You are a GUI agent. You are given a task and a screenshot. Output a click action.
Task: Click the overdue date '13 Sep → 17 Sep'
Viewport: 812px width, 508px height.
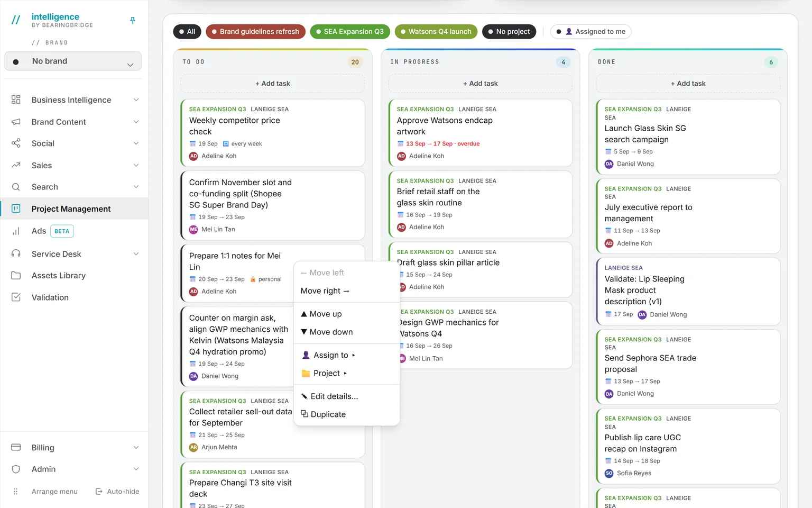click(x=429, y=144)
